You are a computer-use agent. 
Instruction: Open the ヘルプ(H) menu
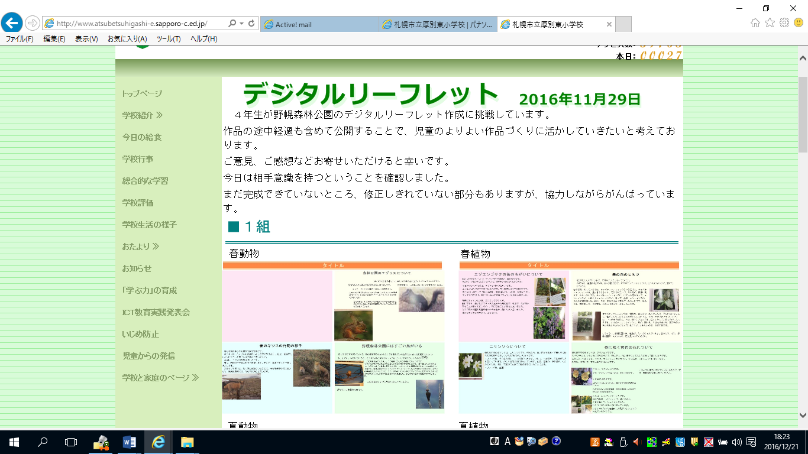coord(204,39)
